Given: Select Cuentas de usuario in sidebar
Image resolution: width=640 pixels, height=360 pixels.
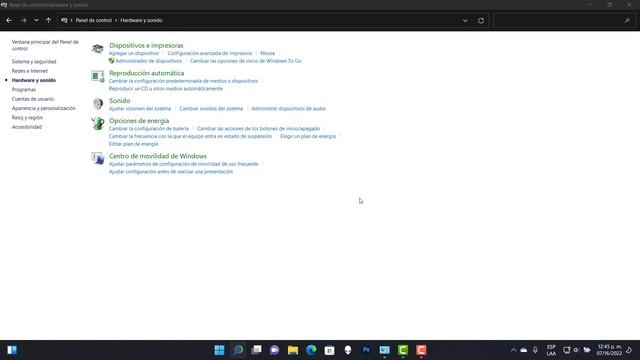Looking at the screenshot, I should [33, 99].
